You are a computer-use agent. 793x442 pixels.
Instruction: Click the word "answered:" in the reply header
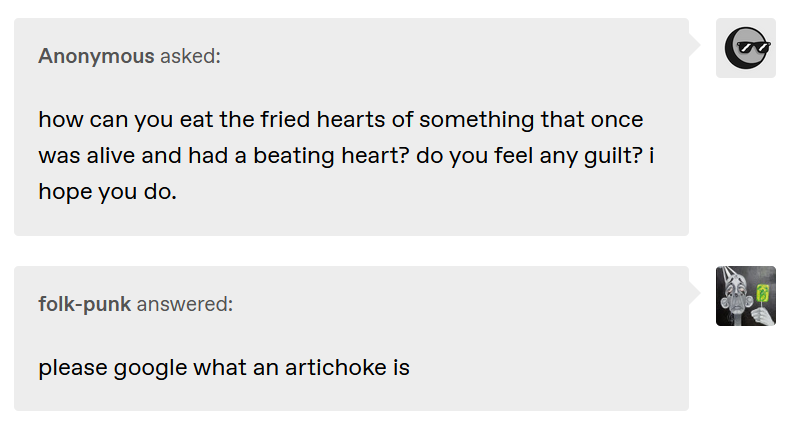185,304
